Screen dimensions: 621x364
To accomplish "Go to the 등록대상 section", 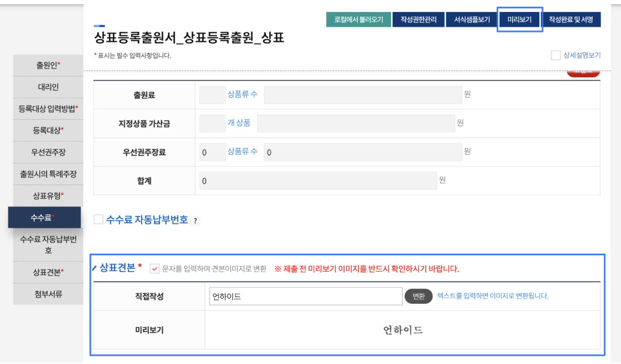I will point(48,131).
